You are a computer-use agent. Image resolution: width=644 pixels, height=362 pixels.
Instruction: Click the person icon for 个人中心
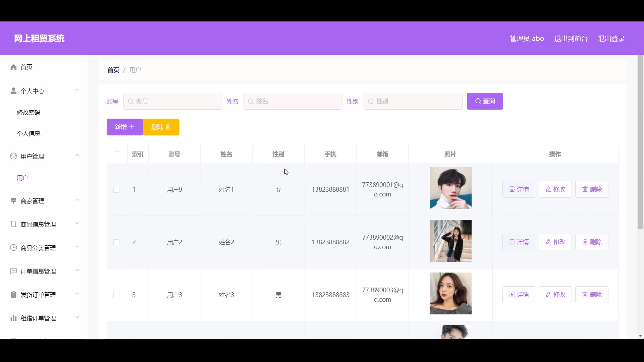click(13, 91)
